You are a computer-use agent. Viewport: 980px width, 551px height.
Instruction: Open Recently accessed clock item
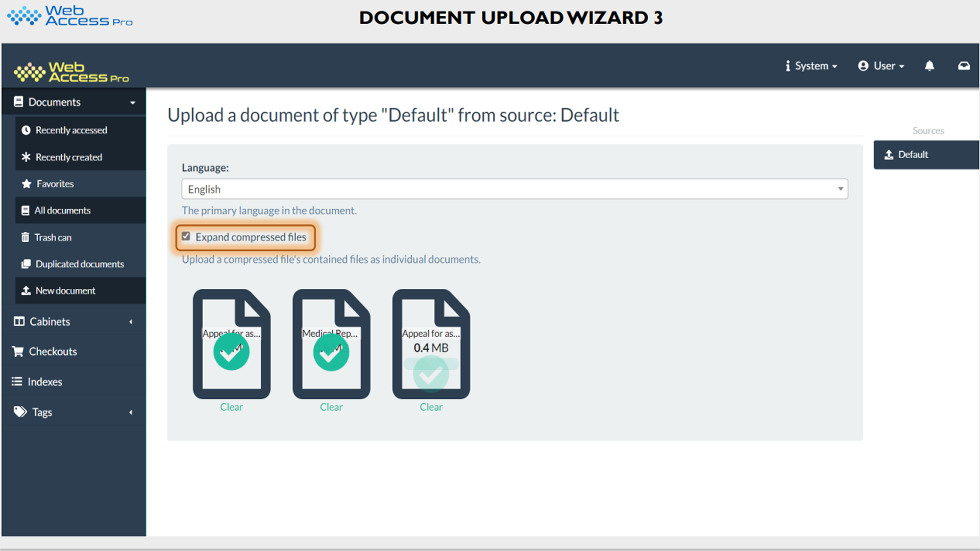point(71,130)
